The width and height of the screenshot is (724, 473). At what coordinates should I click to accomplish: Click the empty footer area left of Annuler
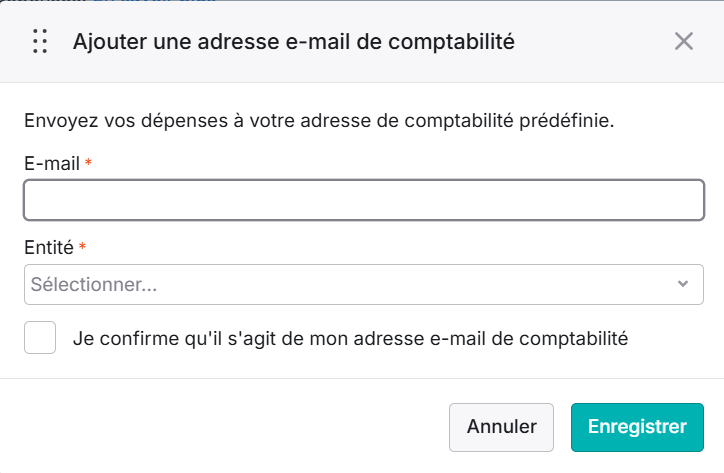point(222,427)
